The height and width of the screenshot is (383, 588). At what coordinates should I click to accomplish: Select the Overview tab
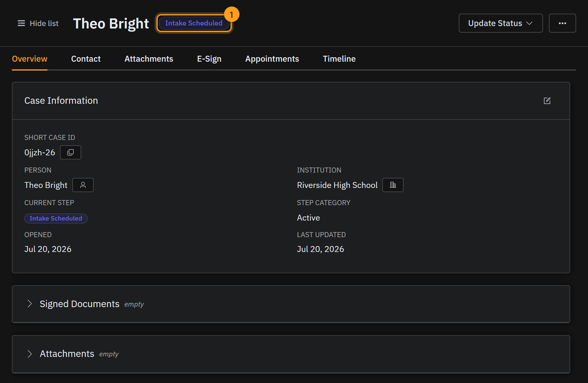(x=30, y=59)
